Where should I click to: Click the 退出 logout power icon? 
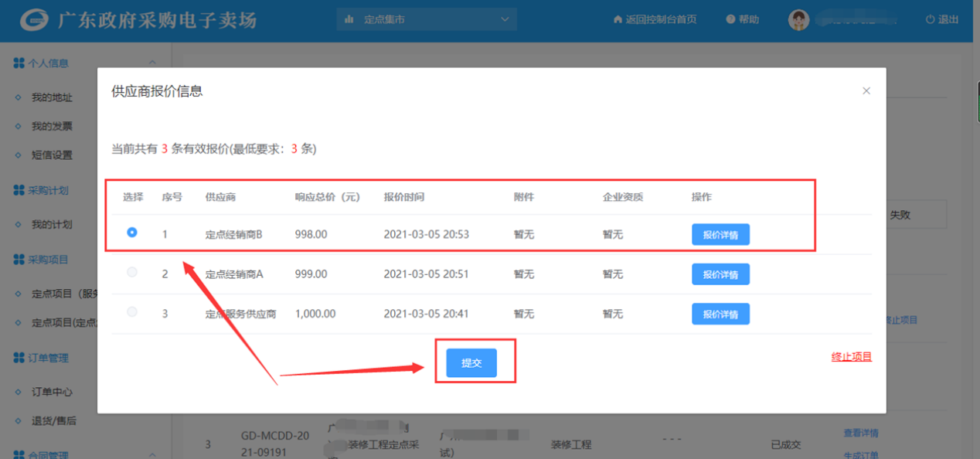930,19
